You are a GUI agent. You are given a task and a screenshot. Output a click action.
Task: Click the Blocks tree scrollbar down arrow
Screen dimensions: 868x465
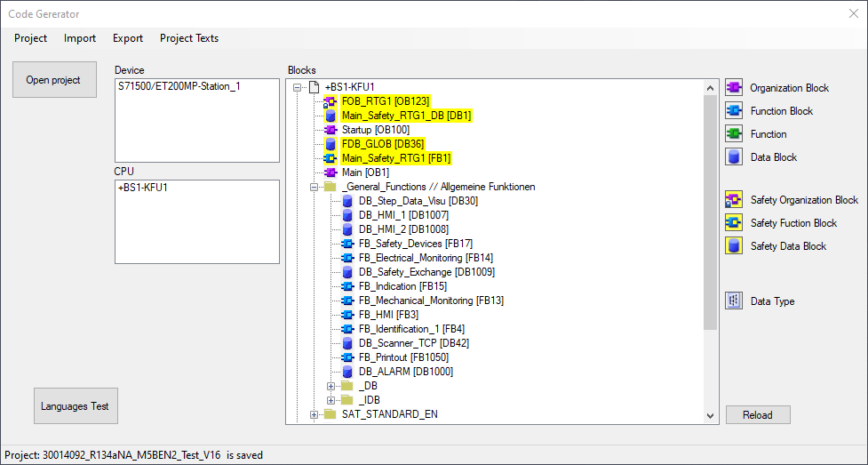(x=710, y=415)
